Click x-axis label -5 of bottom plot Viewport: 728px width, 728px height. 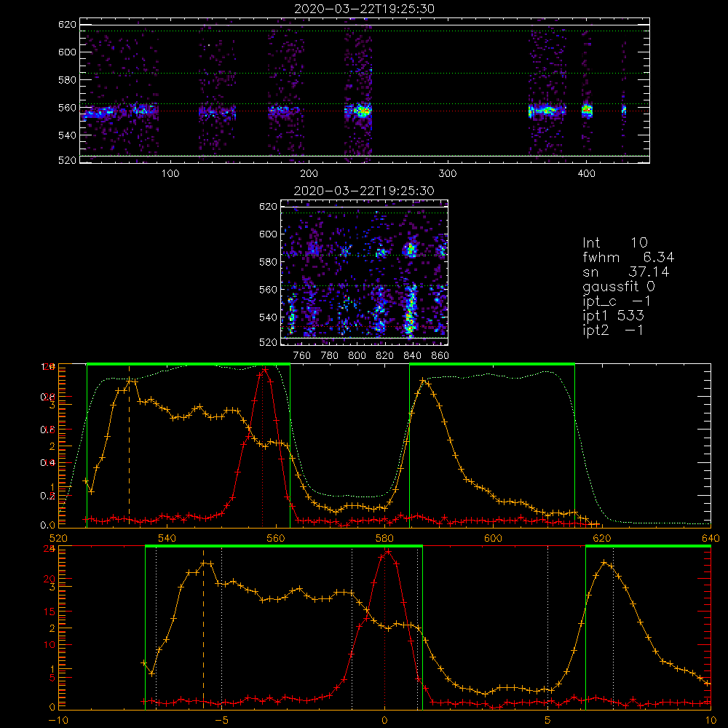(x=221, y=721)
